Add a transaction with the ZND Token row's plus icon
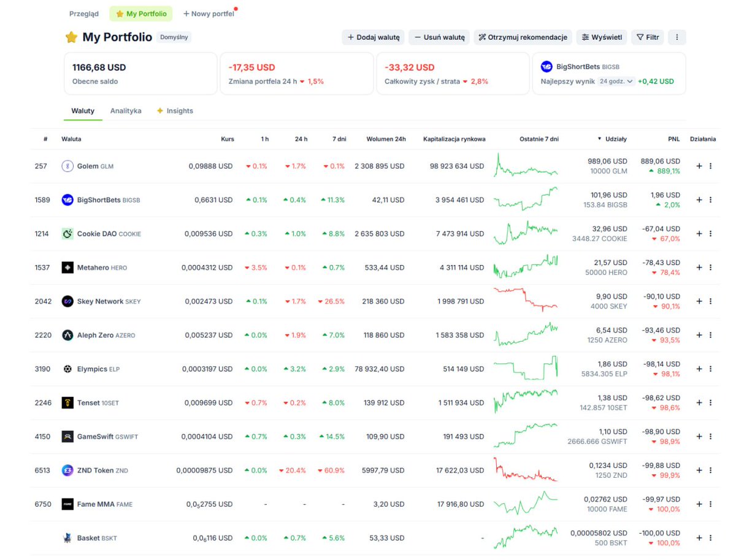Screen dimensions: 736x560 699,470
